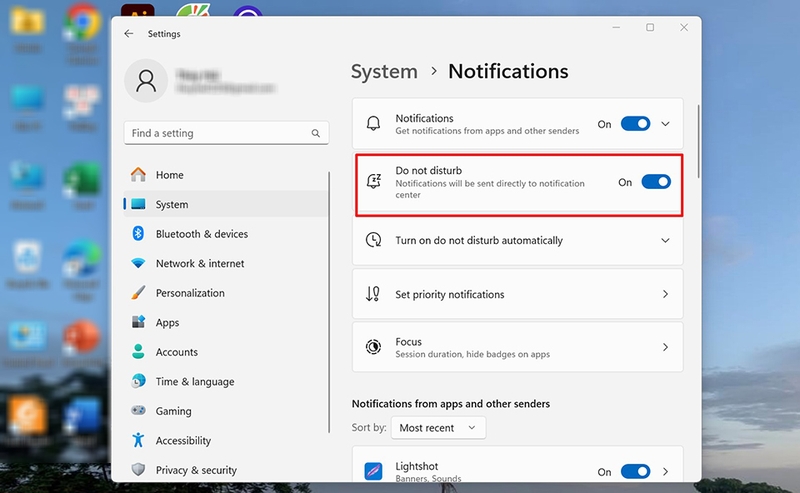
Task: Disable the Do not disturb switch
Action: 656,182
